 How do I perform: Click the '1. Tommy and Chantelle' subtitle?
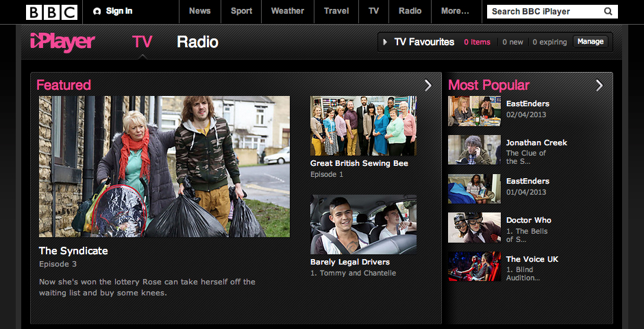coord(354,273)
